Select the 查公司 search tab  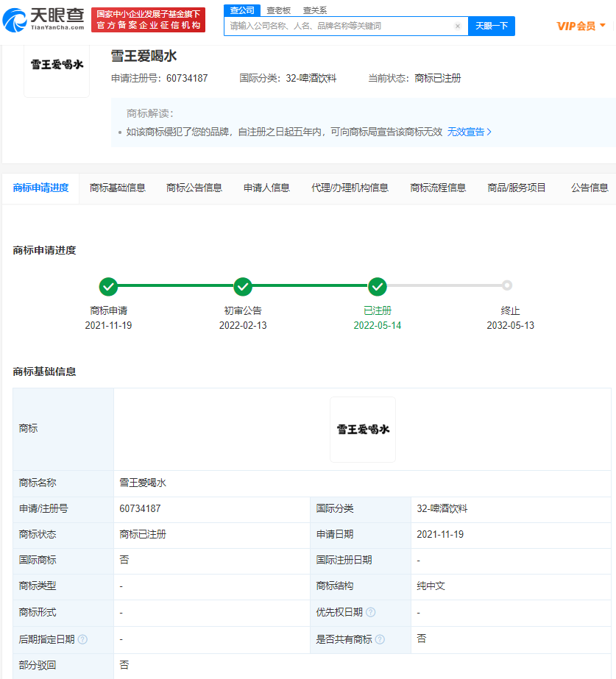pos(242,10)
